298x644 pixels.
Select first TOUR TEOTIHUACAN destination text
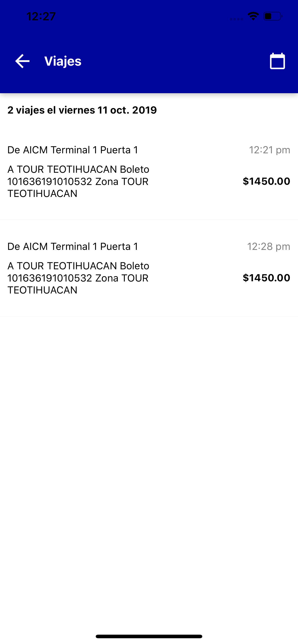pos(78,182)
